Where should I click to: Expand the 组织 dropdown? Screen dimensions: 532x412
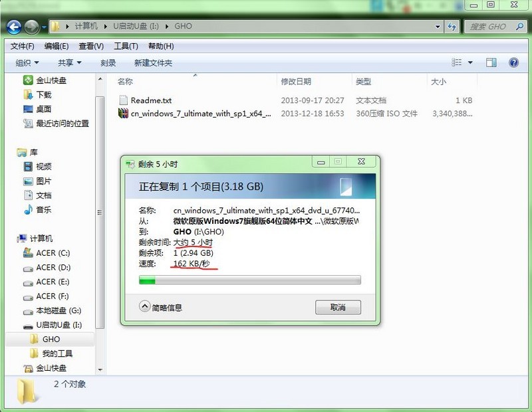coord(27,62)
